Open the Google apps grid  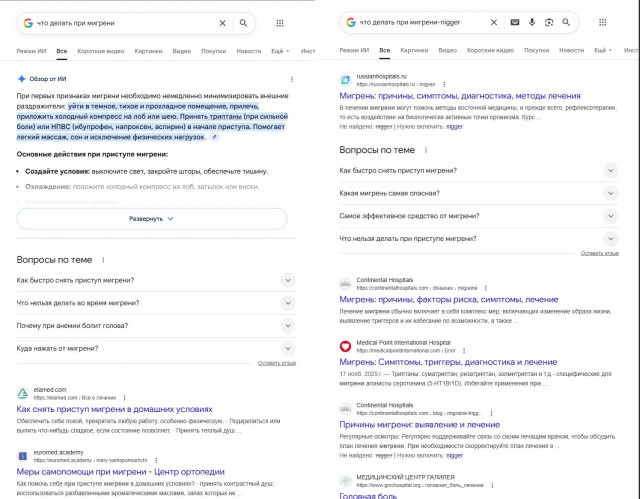[x=279, y=22]
